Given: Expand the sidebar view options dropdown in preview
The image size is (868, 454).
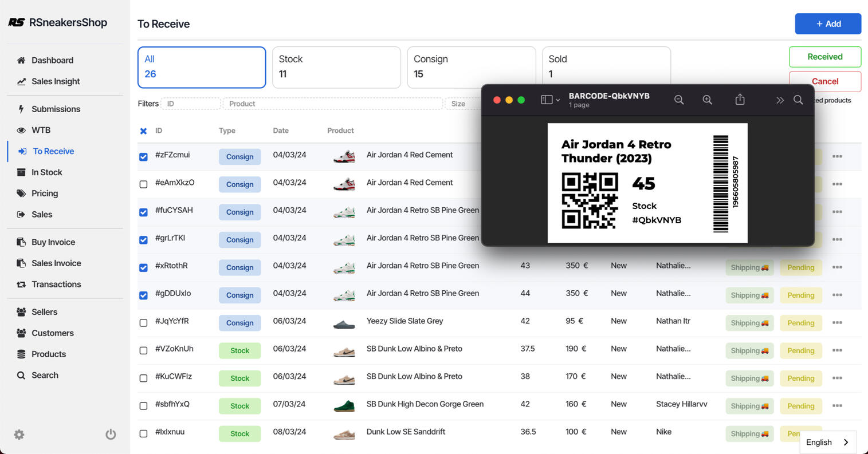Looking at the screenshot, I should 550,100.
